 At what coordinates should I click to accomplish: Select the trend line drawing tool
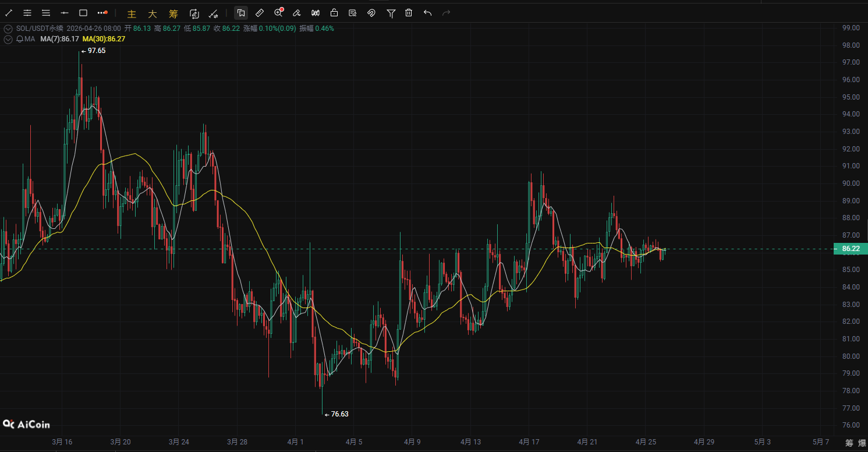coord(9,13)
